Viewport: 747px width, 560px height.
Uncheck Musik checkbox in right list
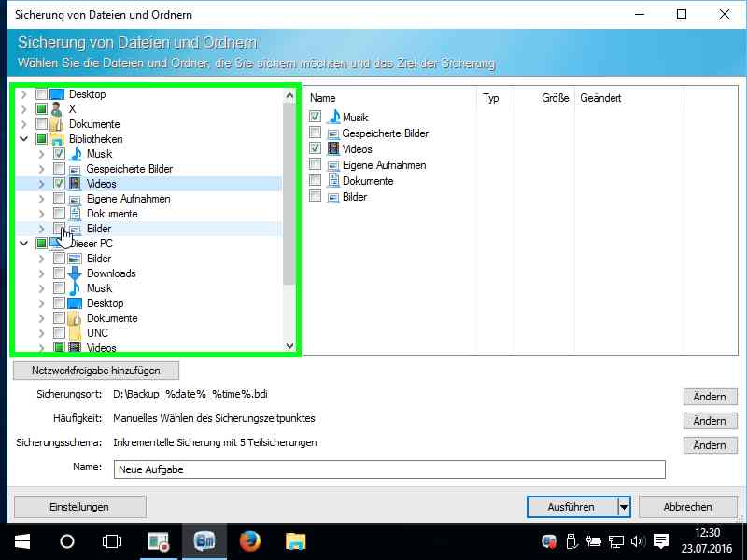[315, 116]
